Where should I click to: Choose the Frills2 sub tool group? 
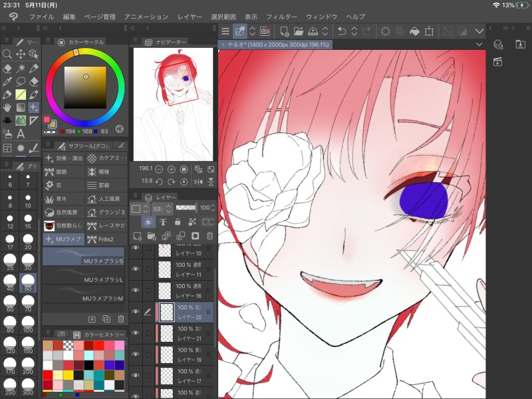106,239
